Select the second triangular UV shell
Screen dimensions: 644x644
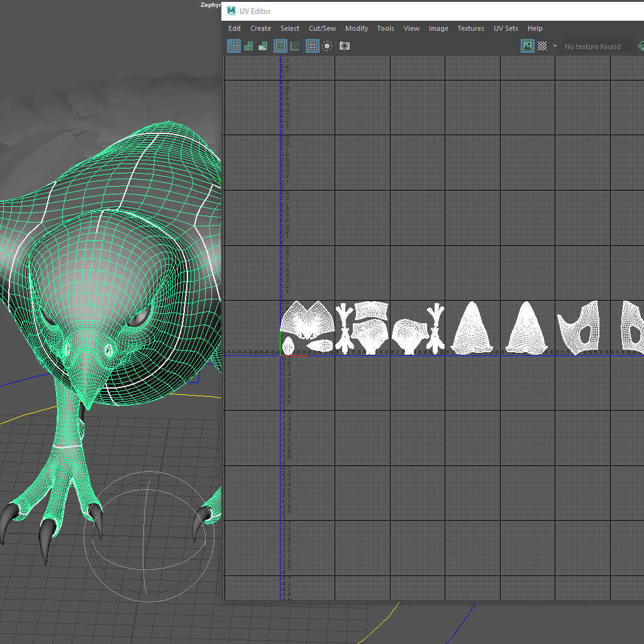tap(526, 328)
